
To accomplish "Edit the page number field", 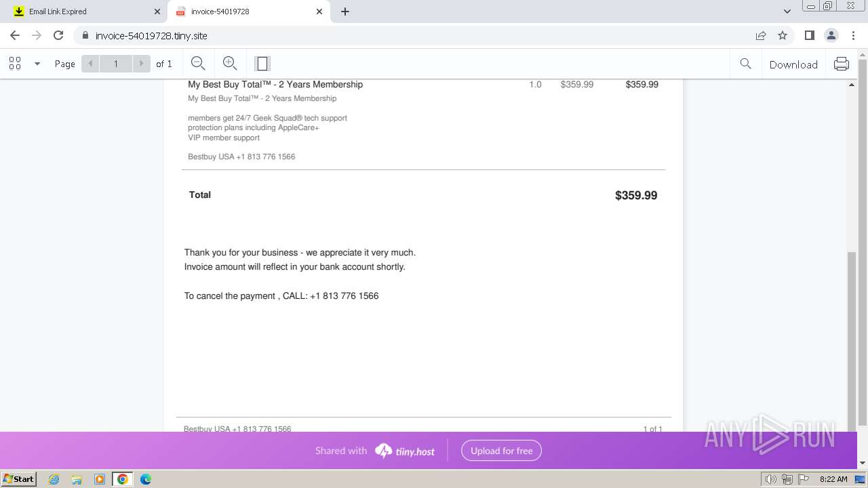I will click(116, 64).
